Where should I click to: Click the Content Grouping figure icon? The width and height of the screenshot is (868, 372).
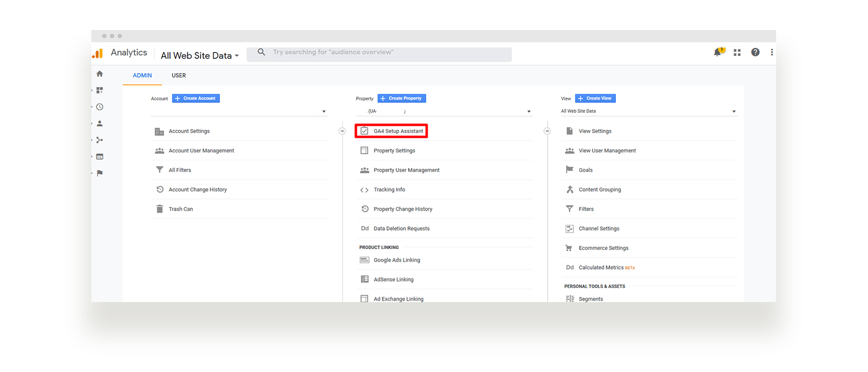click(x=570, y=189)
